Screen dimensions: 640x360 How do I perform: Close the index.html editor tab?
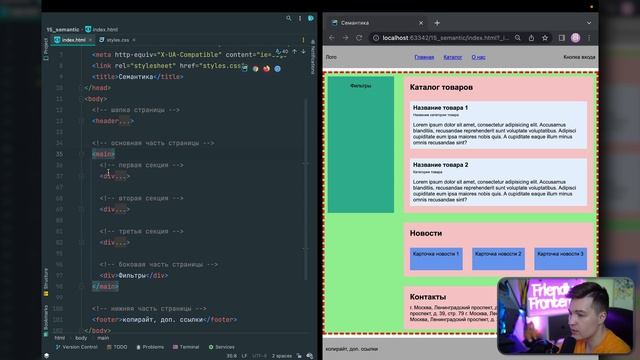(90, 40)
